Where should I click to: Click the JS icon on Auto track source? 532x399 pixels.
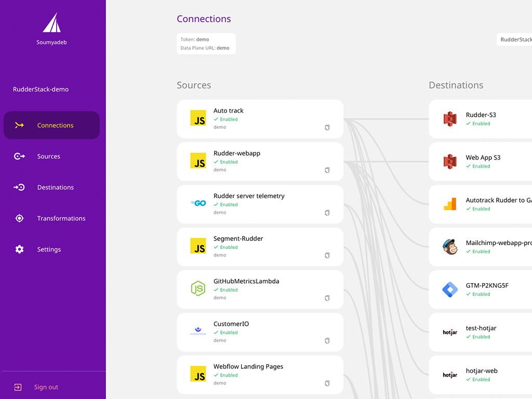click(198, 119)
